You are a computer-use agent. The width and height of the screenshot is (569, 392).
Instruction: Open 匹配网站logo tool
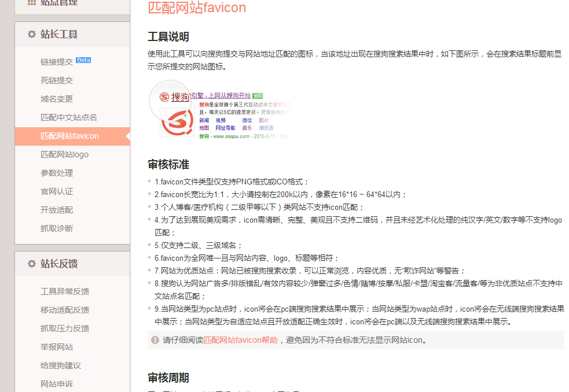[64, 154]
